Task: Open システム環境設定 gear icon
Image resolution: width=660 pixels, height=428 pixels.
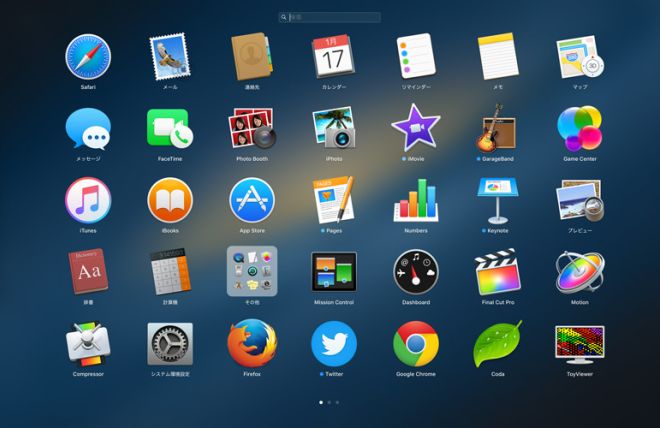Action: 169,344
